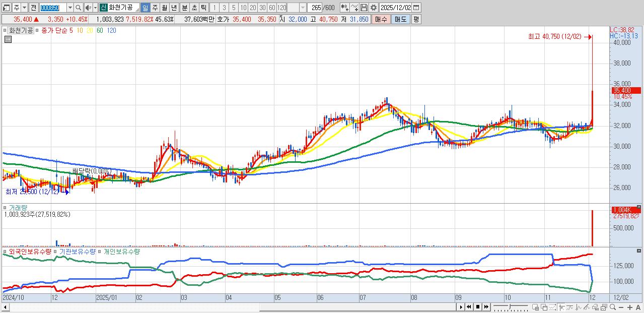Click the 외국인보유수량 legend label
The height and width of the screenshot is (313, 644).
pyautogui.click(x=30, y=251)
